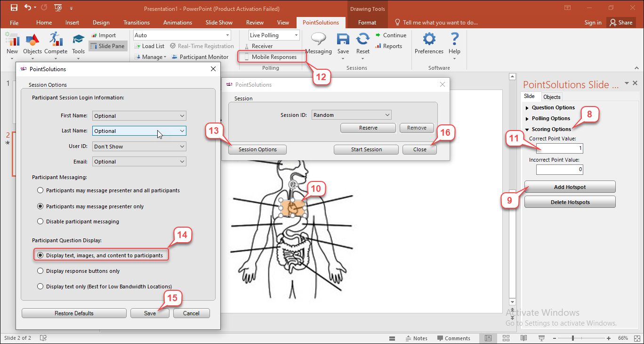Switch to Normal view icon in status bar
644x344 pixels.
pos(488,338)
